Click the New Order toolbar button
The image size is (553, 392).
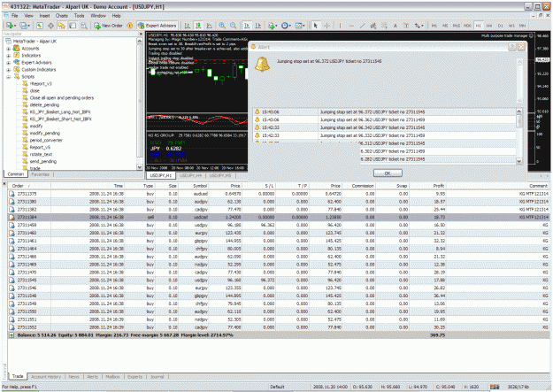(109, 26)
